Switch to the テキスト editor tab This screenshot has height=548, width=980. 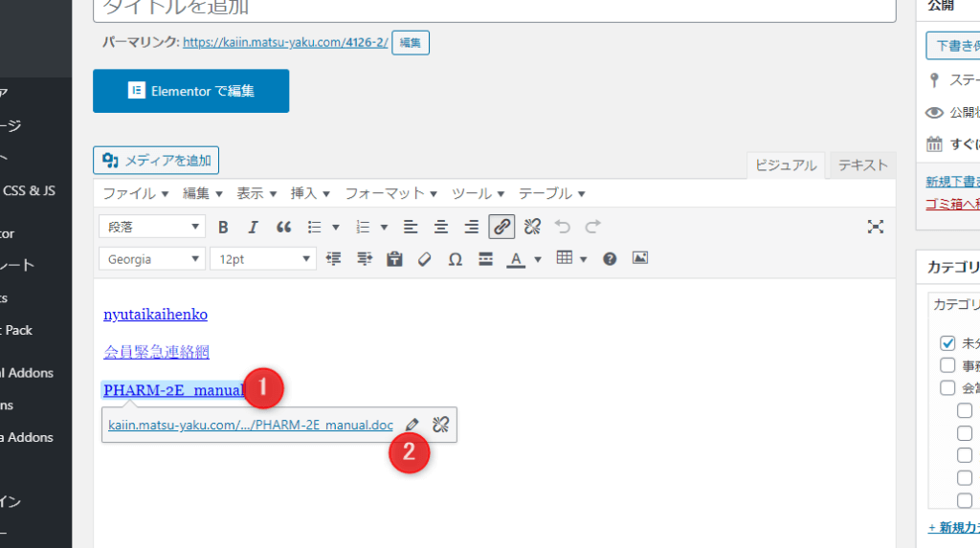point(862,164)
